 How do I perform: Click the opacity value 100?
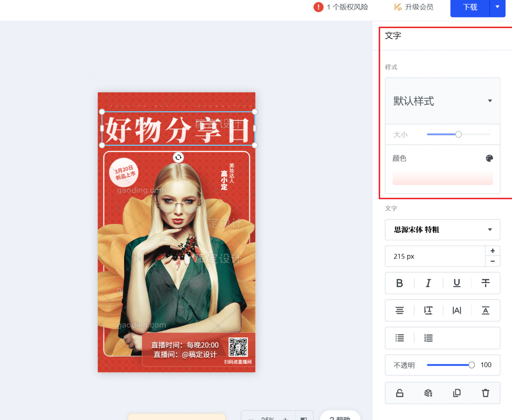(486, 365)
